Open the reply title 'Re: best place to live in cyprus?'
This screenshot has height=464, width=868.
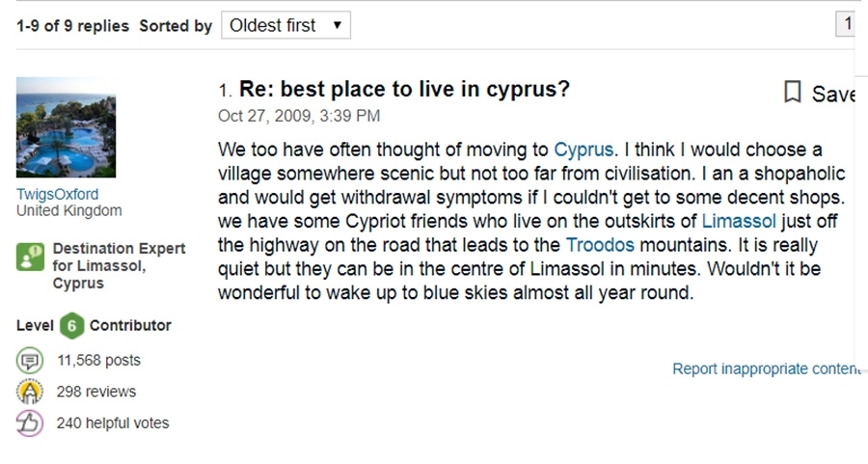point(404,89)
